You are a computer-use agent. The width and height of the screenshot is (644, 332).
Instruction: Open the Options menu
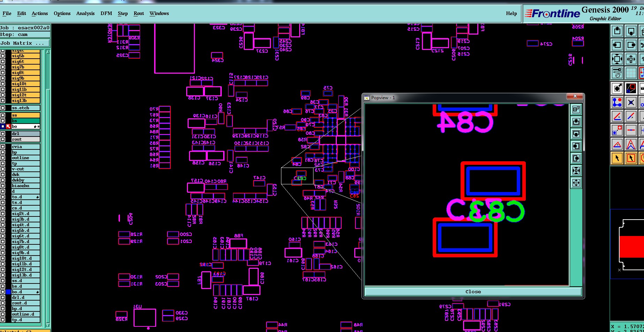tap(62, 13)
